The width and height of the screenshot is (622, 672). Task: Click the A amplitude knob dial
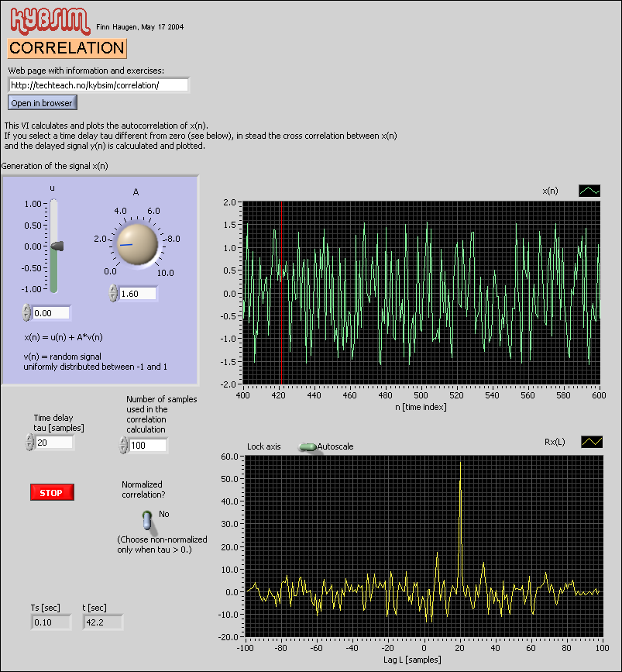click(137, 243)
